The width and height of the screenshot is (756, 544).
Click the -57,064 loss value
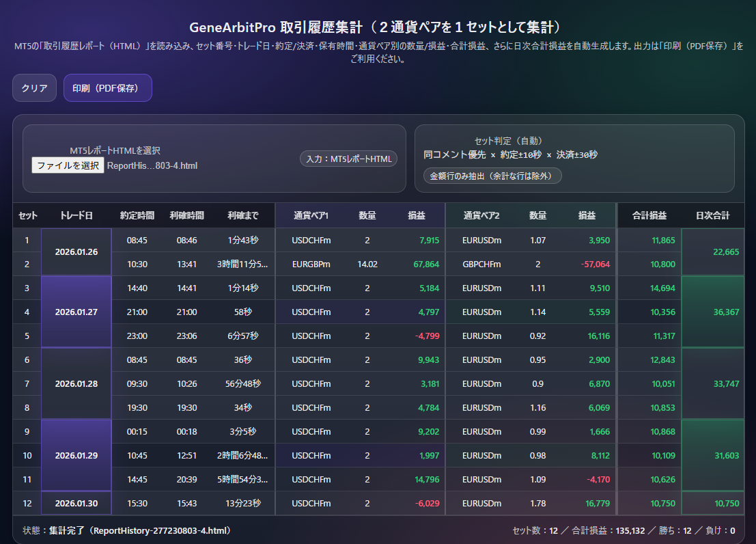594,264
